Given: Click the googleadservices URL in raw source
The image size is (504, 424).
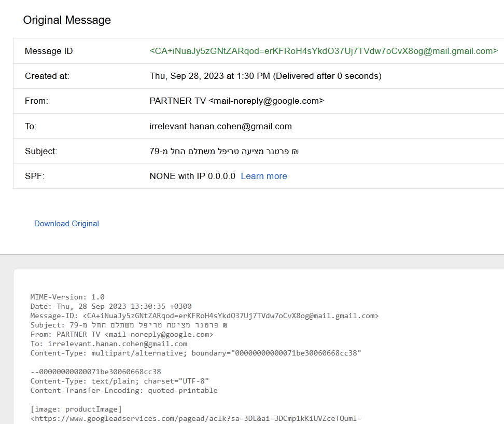Looking at the screenshot, I should (196, 418).
